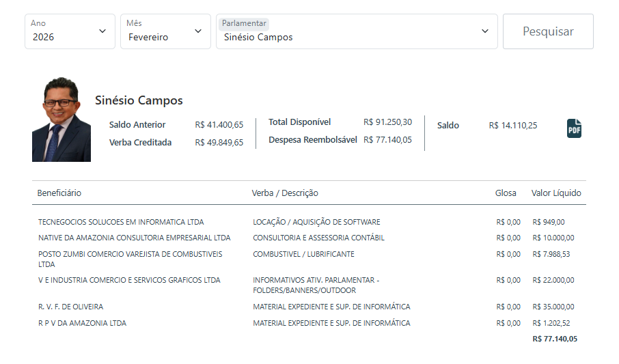
Task: Click the Valor Líquido column header
Action: pyautogui.click(x=556, y=193)
